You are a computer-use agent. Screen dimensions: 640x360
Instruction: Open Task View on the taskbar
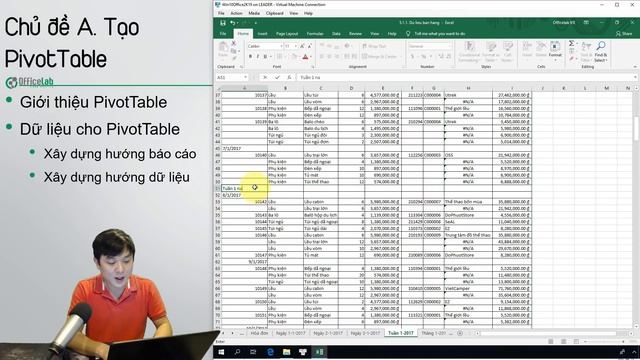pyautogui.click(x=253, y=352)
